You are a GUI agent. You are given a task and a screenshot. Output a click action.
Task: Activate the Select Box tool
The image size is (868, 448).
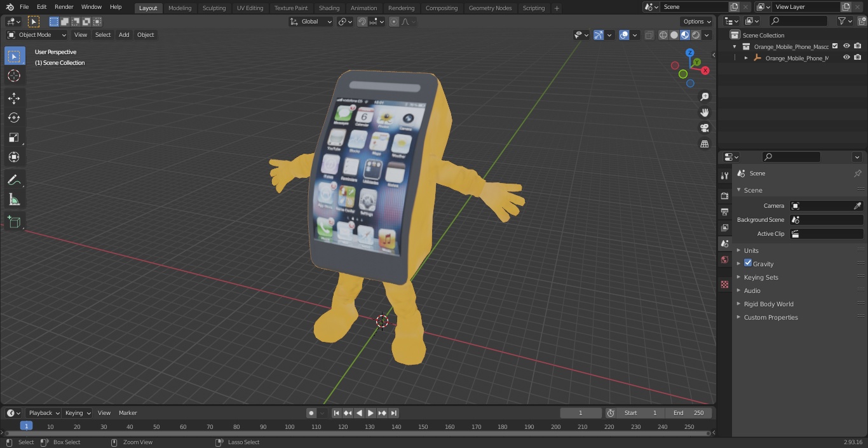coord(14,56)
